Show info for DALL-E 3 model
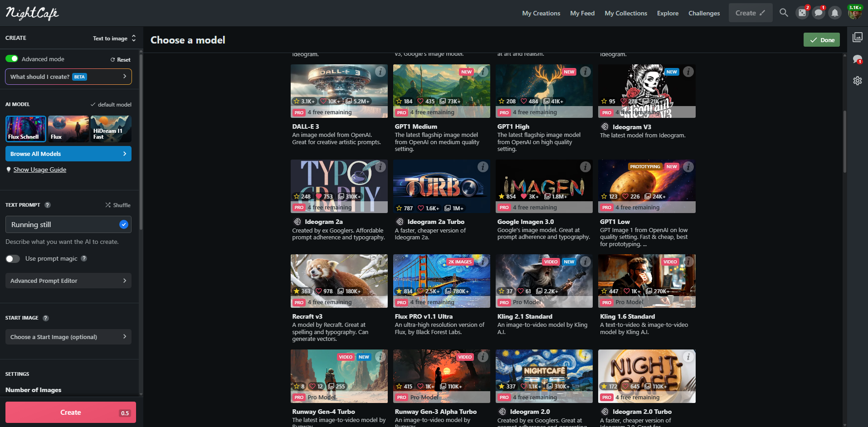The height and width of the screenshot is (427, 868). tap(380, 72)
